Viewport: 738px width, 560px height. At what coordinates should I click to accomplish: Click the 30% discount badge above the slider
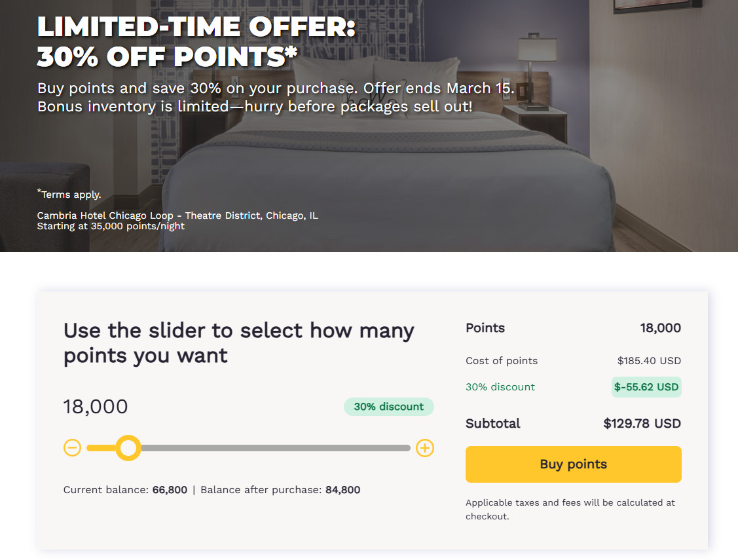[388, 407]
